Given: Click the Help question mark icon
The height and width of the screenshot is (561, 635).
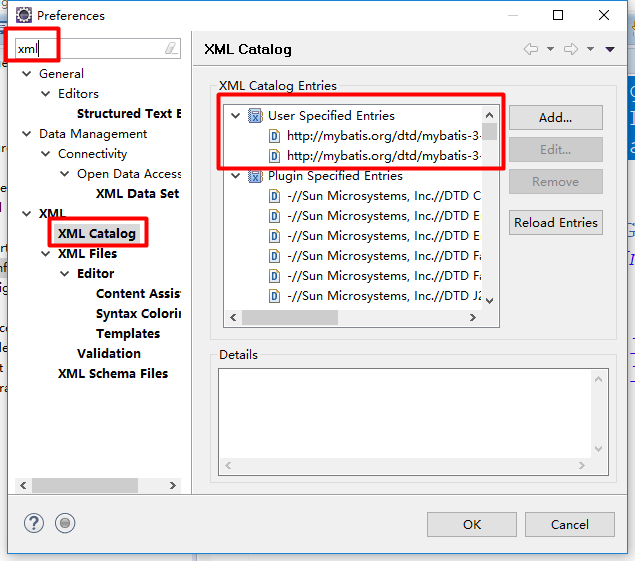Looking at the screenshot, I should coord(34,523).
